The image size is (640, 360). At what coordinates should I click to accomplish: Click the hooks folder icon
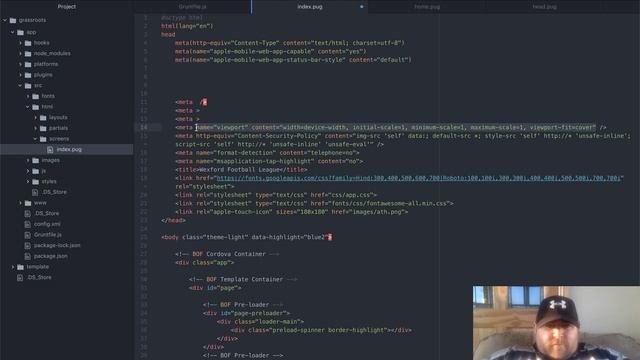tap(28, 42)
